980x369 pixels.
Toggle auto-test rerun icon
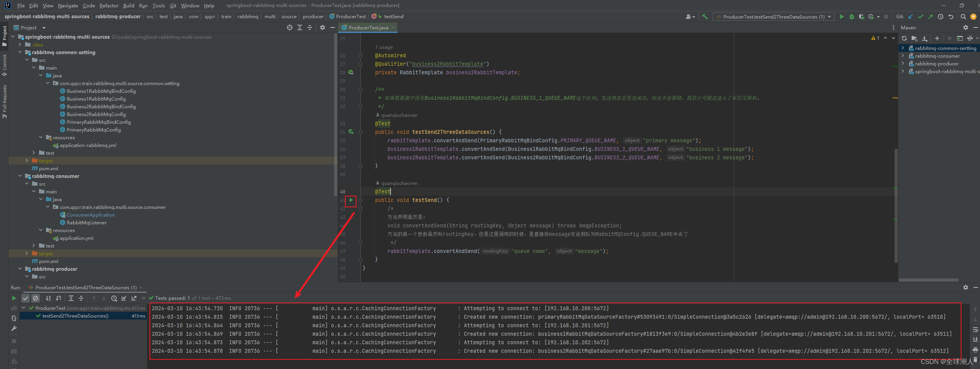[14, 318]
